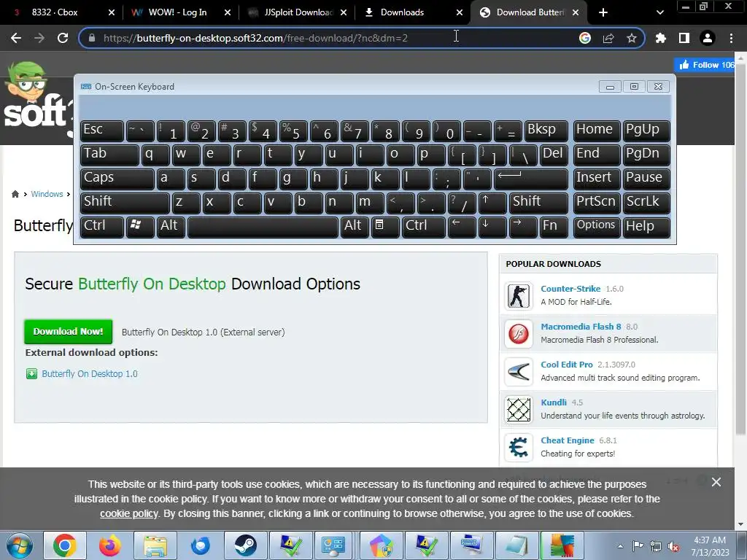Toggle the ScrLk key

coord(646,203)
